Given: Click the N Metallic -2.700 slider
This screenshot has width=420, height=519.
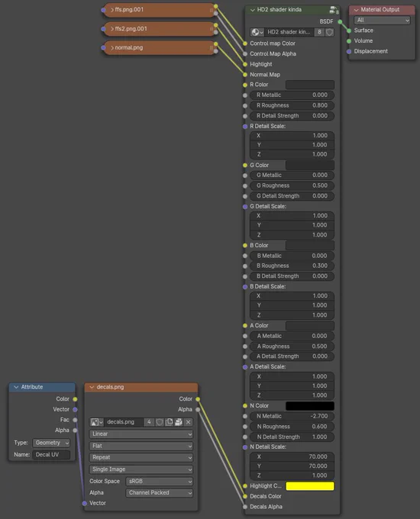Looking at the screenshot, I should pos(292,416).
